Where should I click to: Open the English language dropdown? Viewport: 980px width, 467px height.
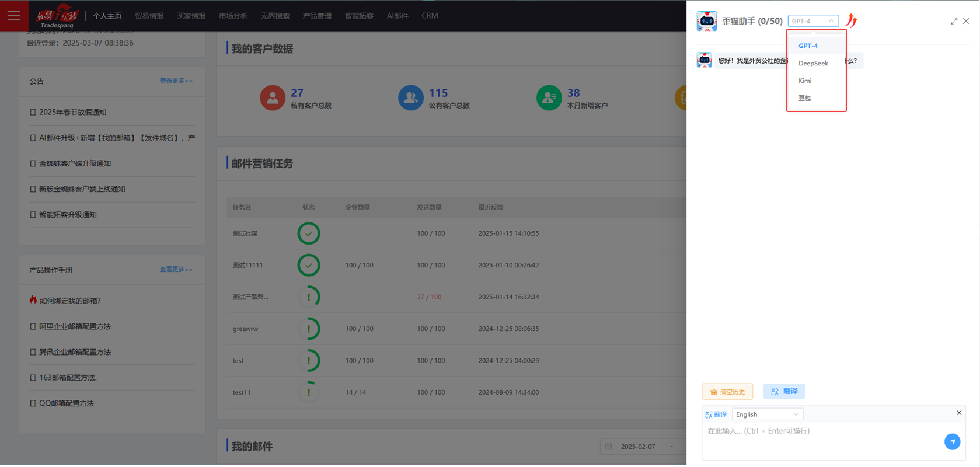click(767, 414)
